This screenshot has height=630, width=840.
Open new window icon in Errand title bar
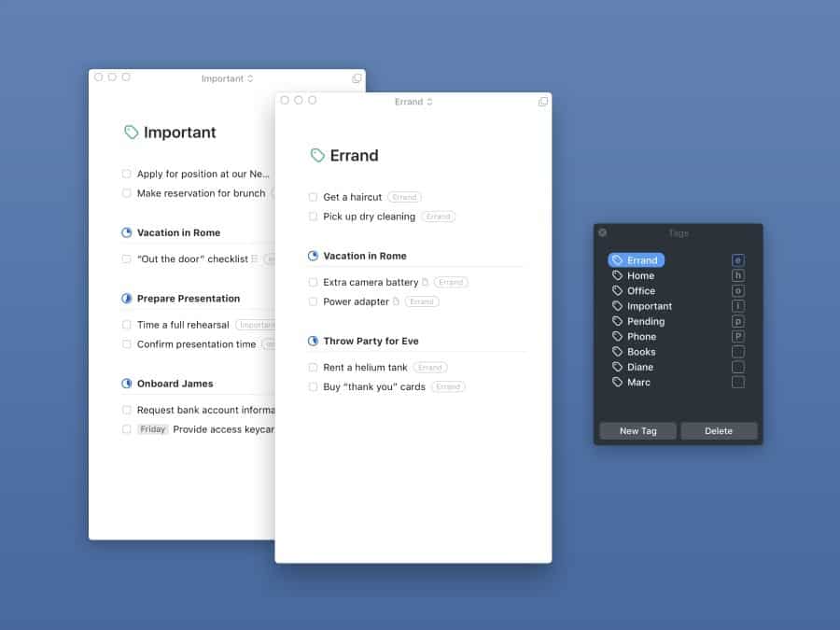click(x=543, y=102)
